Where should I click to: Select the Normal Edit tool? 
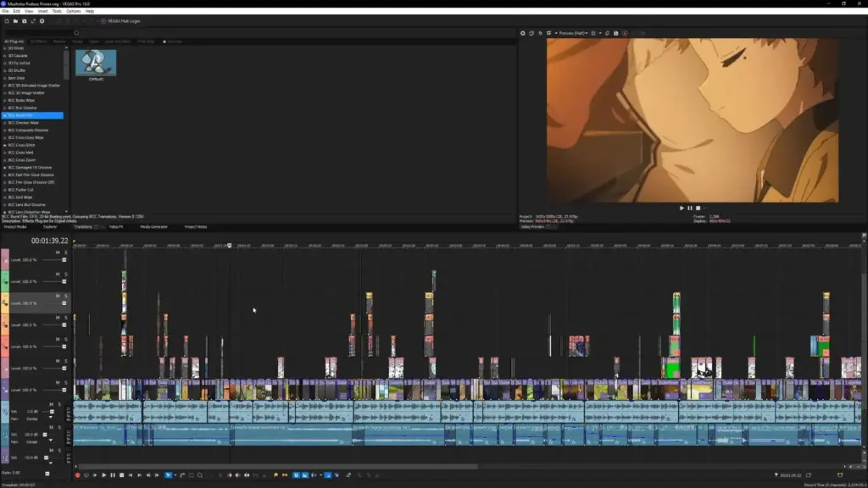click(x=169, y=475)
